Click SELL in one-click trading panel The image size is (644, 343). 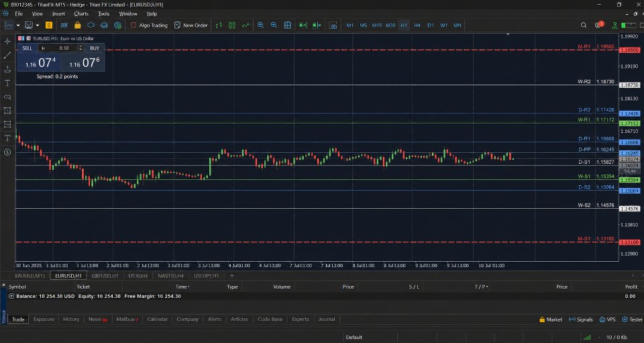[27, 48]
